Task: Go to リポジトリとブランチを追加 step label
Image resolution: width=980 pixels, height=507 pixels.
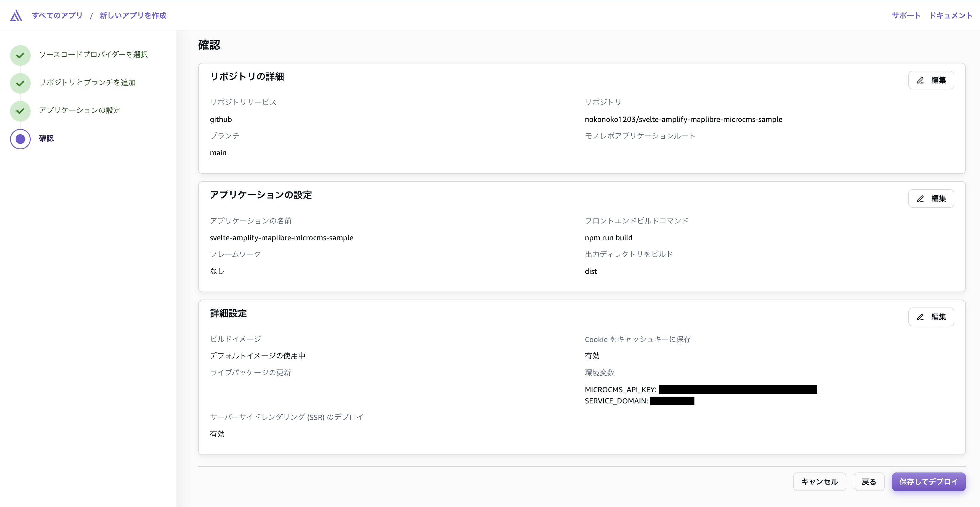Action: (87, 82)
